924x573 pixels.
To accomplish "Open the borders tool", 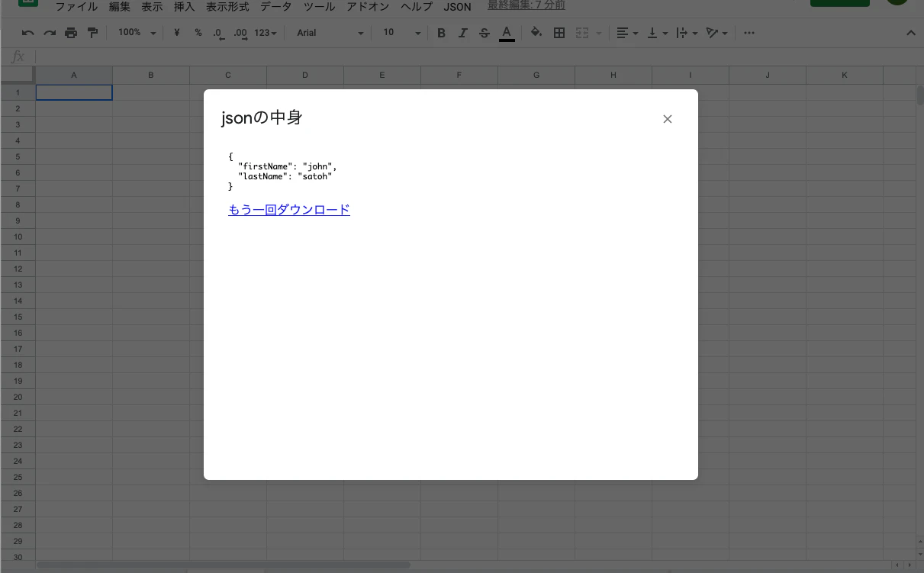I will pos(559,33).
